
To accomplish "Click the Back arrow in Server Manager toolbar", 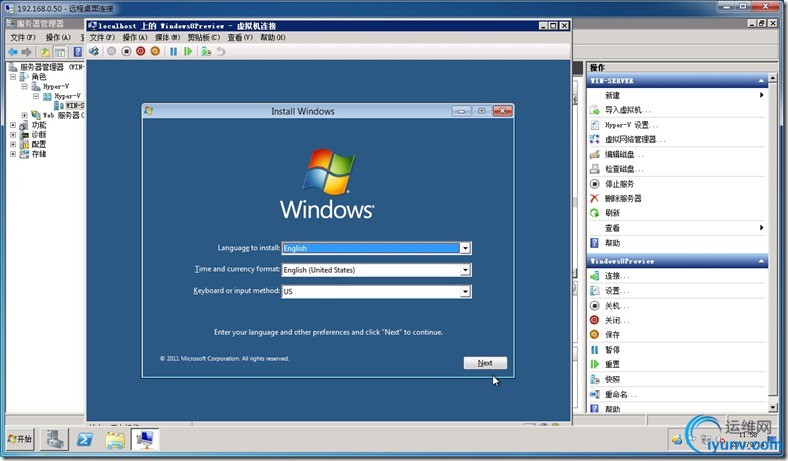I will (13, 52).
